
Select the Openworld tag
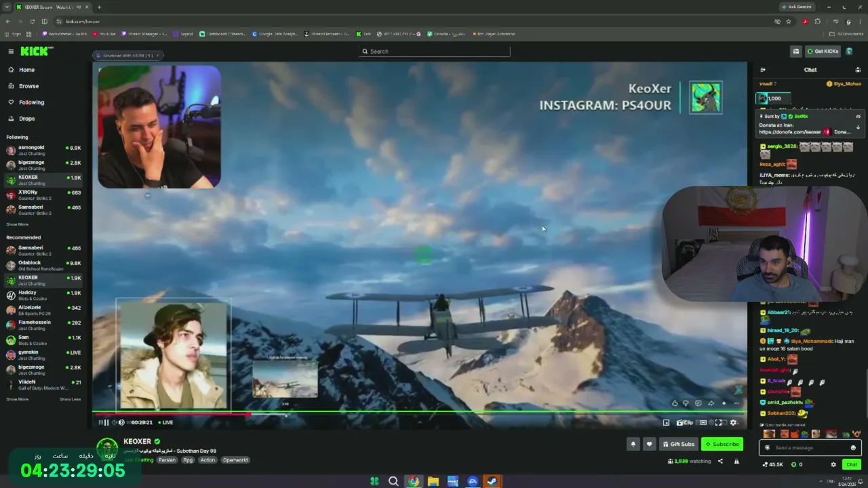point(235,460)
